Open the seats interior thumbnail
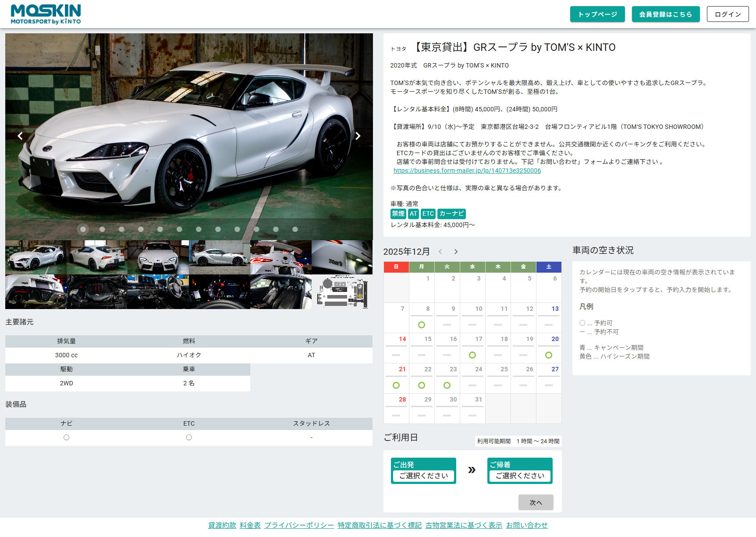This screenshot has height=537, width=756. pos(281,292)
